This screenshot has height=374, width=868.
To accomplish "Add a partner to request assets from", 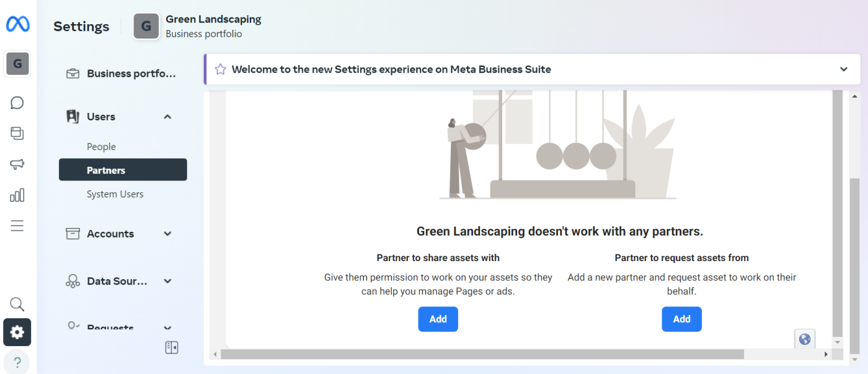I will click(681, 319).
